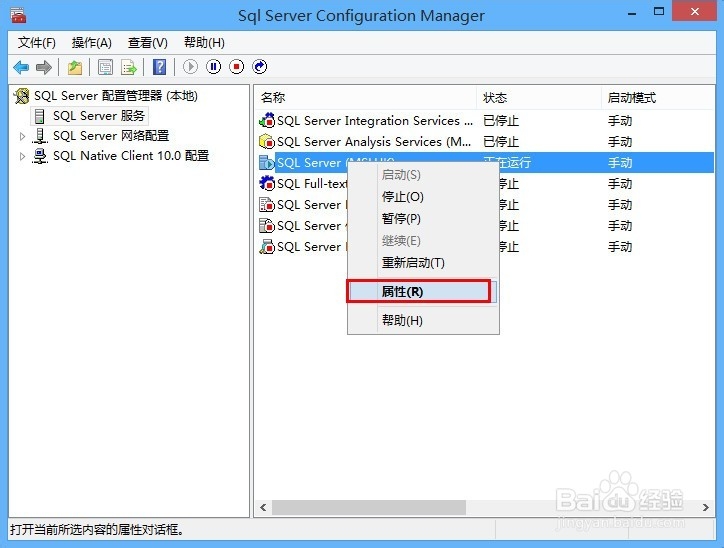Choose 属性(R) from the context menu

click(x=423, y=292)
